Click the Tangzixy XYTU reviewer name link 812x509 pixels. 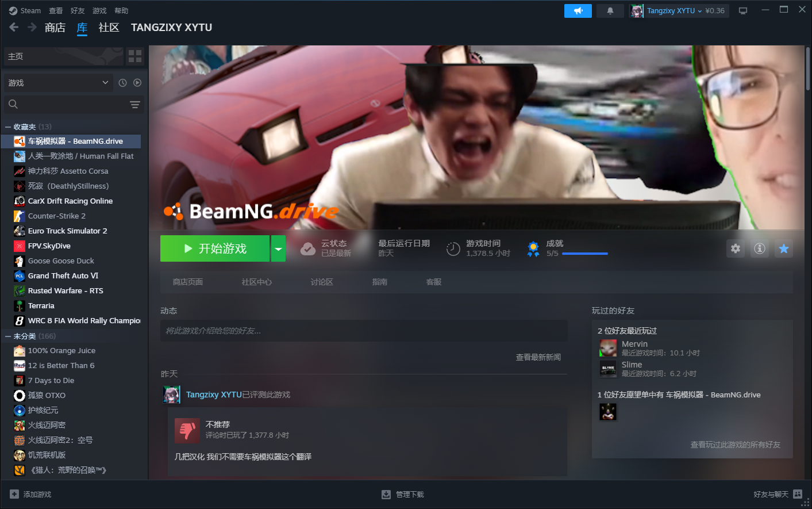[214, 395]
